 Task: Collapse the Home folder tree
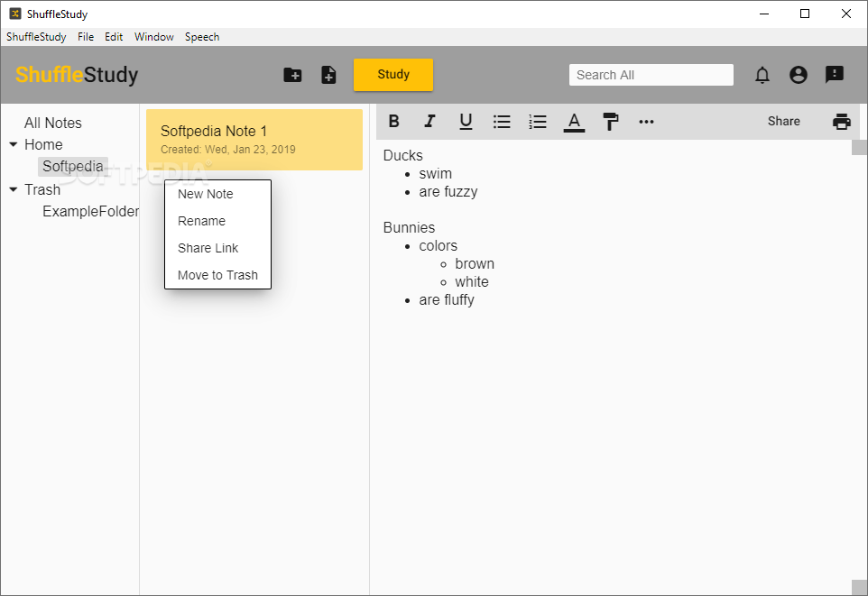tap(14, 144)
